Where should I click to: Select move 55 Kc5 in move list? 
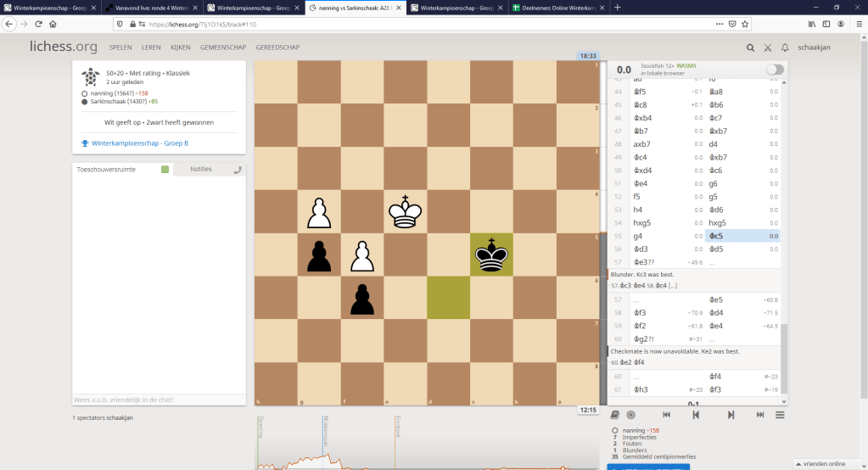coord(717,236)
